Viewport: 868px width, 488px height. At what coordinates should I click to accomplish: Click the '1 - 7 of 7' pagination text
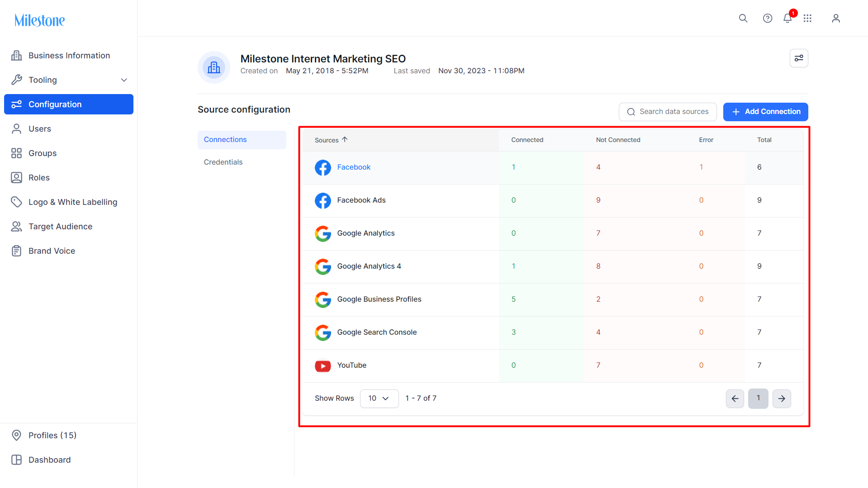coord(421,398)
